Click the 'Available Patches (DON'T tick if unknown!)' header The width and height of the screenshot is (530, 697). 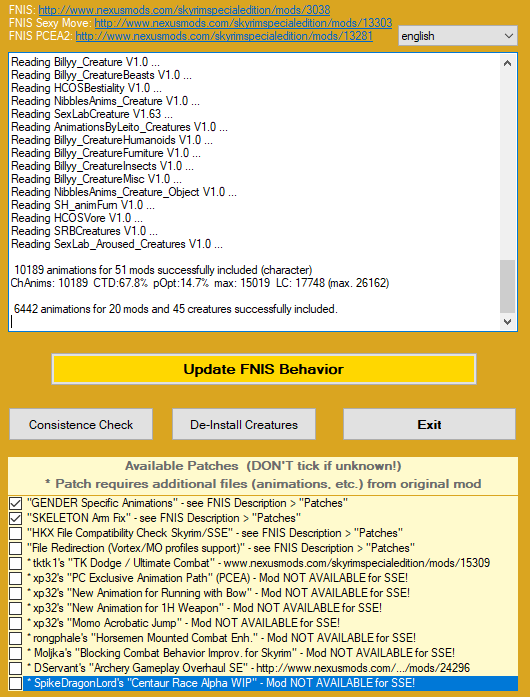pos(263,466)
